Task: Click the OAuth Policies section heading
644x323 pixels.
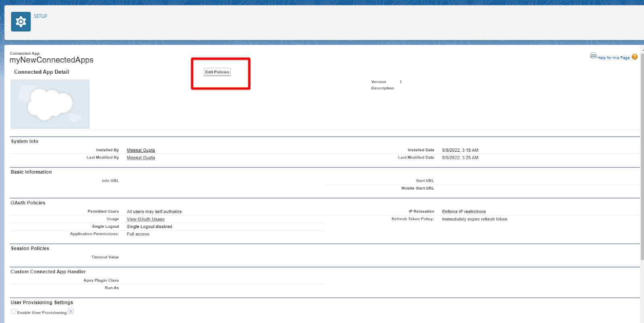Action: pyautogui.click(x=28, y=203)
